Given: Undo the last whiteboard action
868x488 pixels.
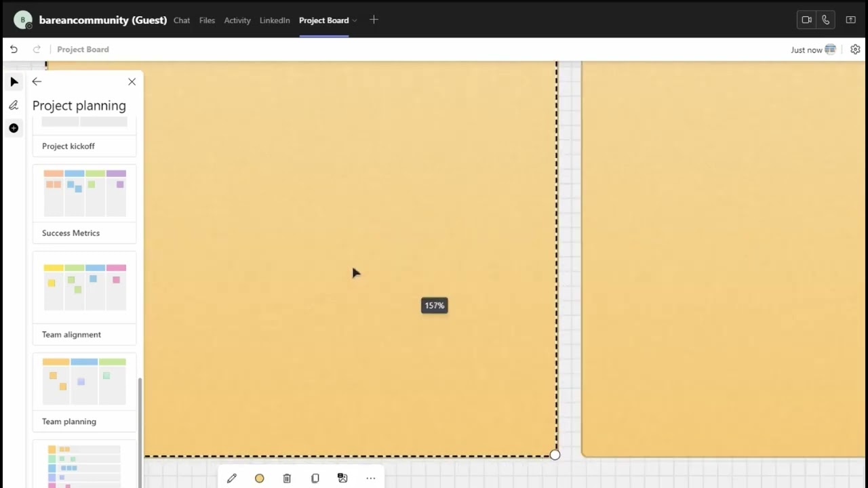Looking at the screenshot, I should pos(14,49).
